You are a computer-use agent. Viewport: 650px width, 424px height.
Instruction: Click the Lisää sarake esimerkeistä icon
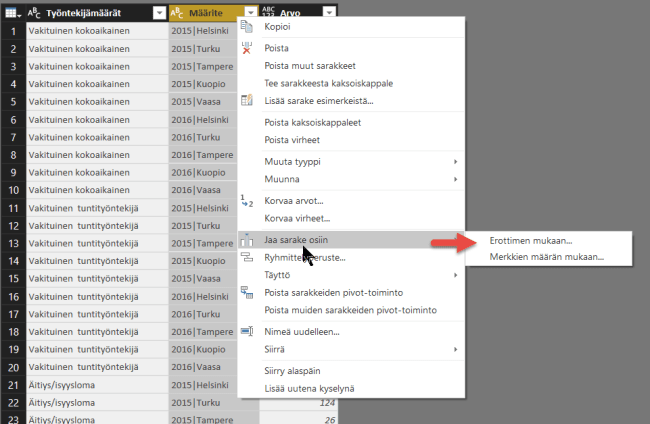(x=247, y=101)
